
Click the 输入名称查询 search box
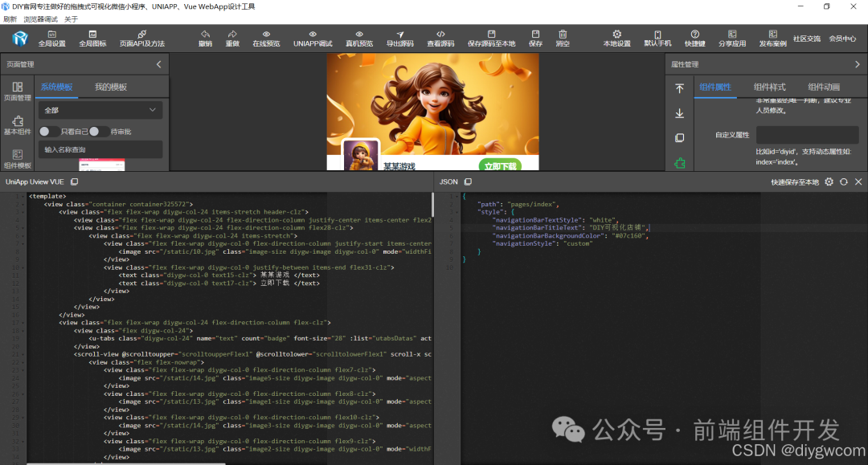100,149
